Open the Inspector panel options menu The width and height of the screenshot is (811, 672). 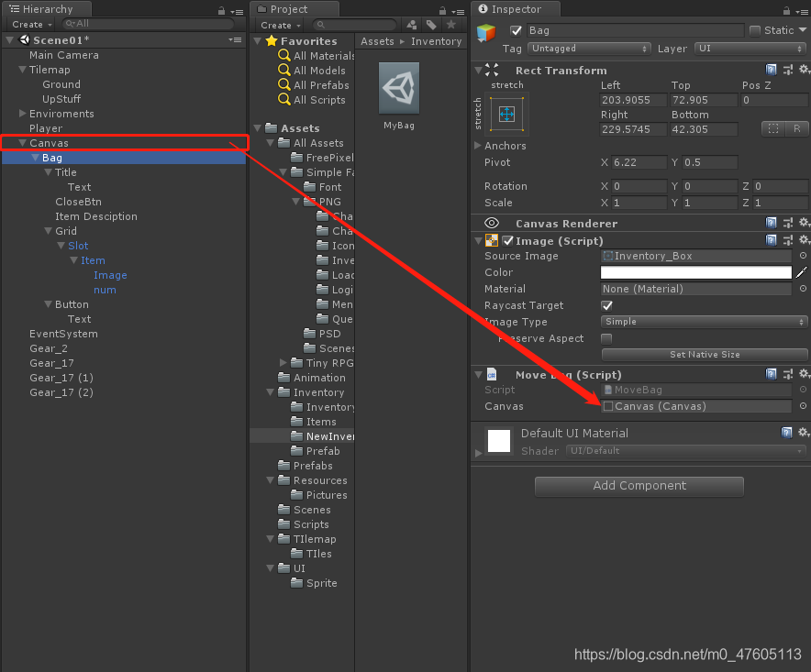(x=803, y=11)
